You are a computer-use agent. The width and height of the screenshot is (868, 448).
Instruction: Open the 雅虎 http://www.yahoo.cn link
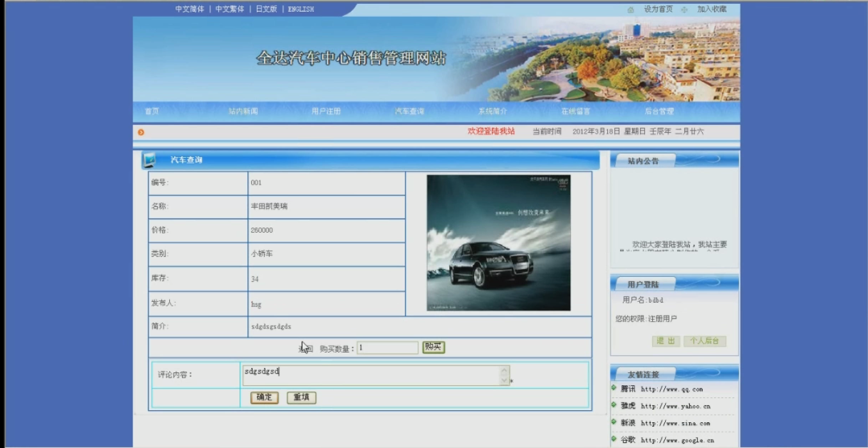(x=666, y=406)
